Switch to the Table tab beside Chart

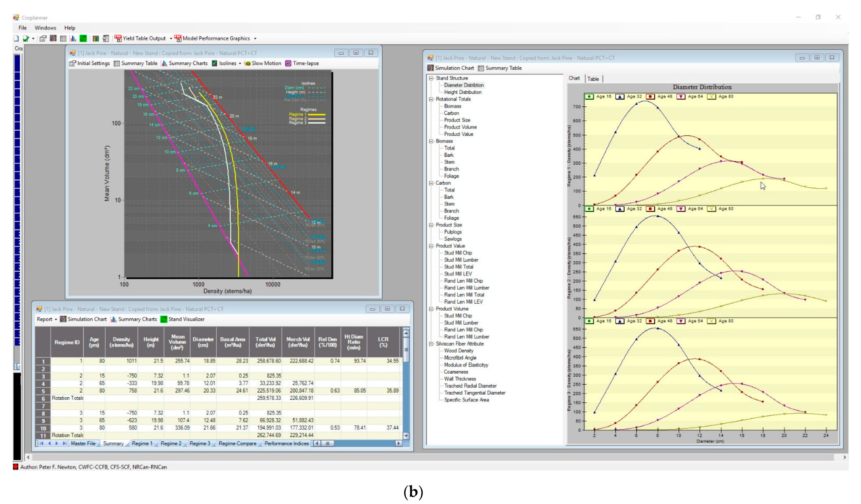[593, 79]
